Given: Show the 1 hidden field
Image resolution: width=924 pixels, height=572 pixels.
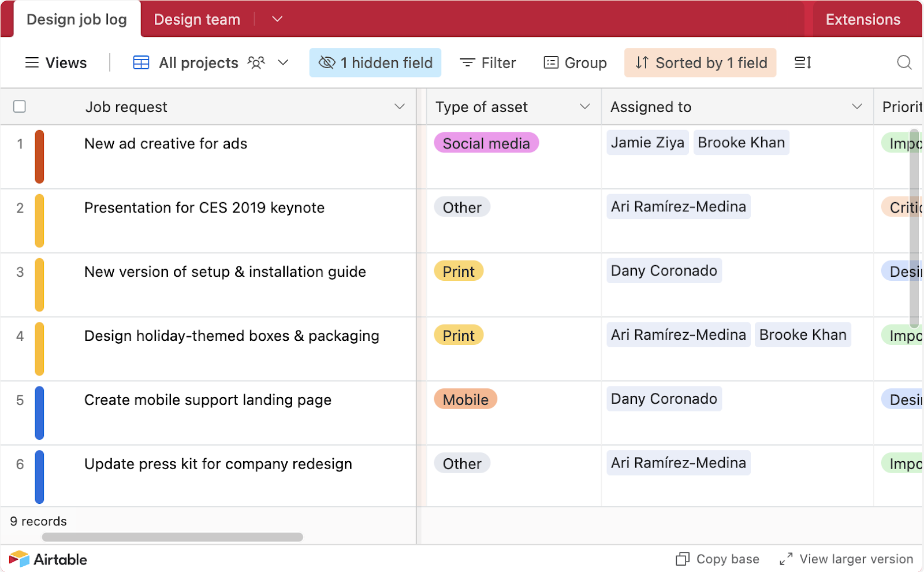Looking at the screenshot, I should click(x=375, y=62).
